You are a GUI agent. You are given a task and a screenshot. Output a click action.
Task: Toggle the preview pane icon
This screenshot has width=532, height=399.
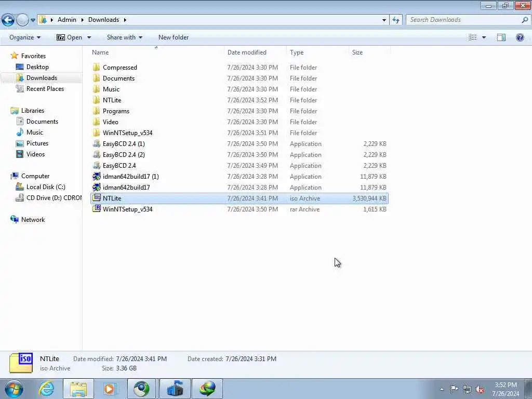[x=501, y=37]
